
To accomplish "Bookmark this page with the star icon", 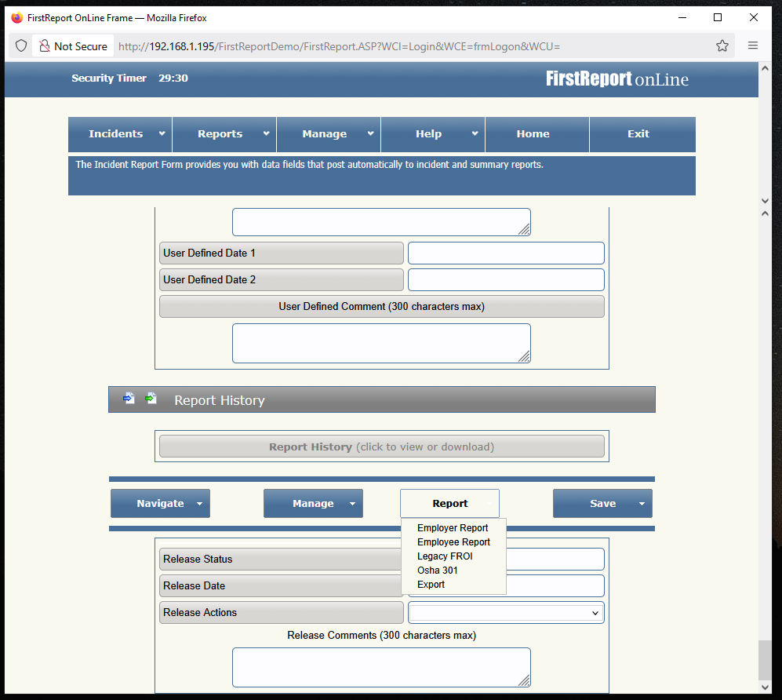I will [x=722, y=46].
